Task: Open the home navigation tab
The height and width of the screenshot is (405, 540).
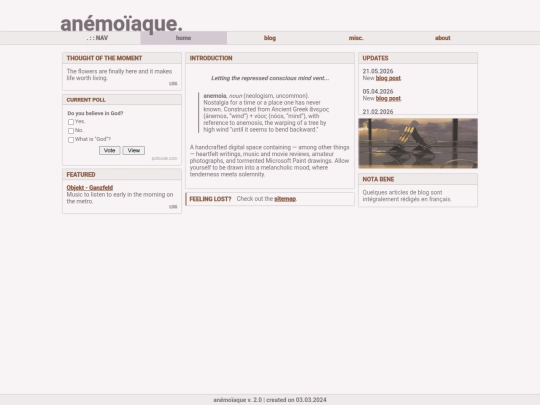Action: coord(184,38)
